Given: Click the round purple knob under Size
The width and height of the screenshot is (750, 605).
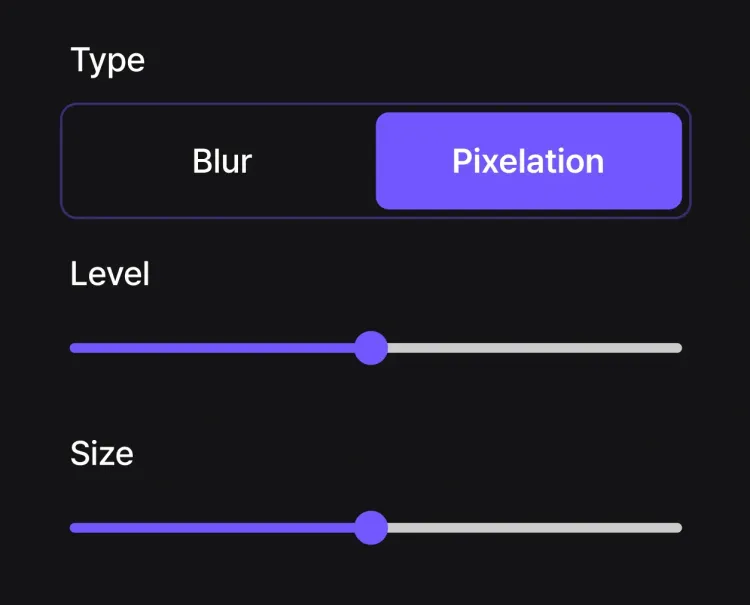Looking at the screenshot, I should click(x=371, y=527).
